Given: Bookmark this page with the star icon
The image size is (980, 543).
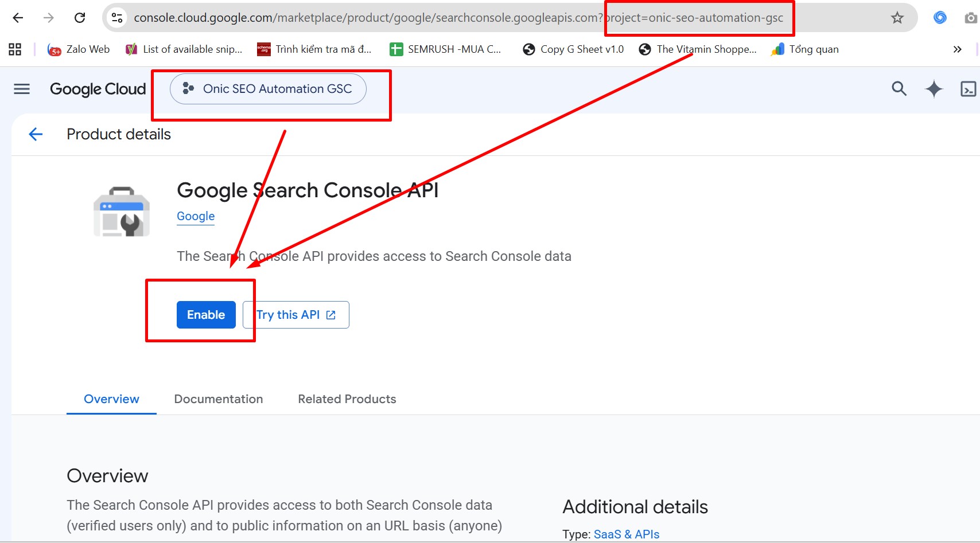Looking at the screenshot, I should (x=897, y=18).
